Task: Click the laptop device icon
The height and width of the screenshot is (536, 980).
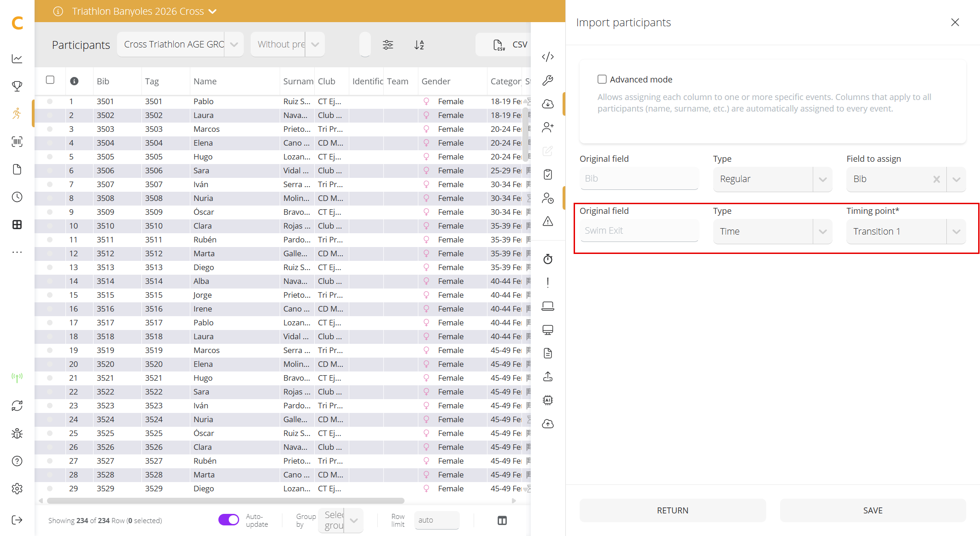Action: pos(548,306)
